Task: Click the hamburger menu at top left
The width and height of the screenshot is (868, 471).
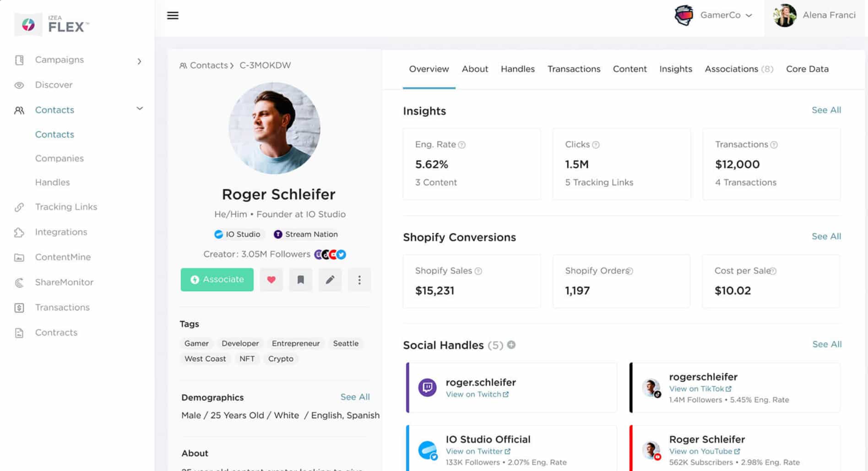Action: (173, 15)
